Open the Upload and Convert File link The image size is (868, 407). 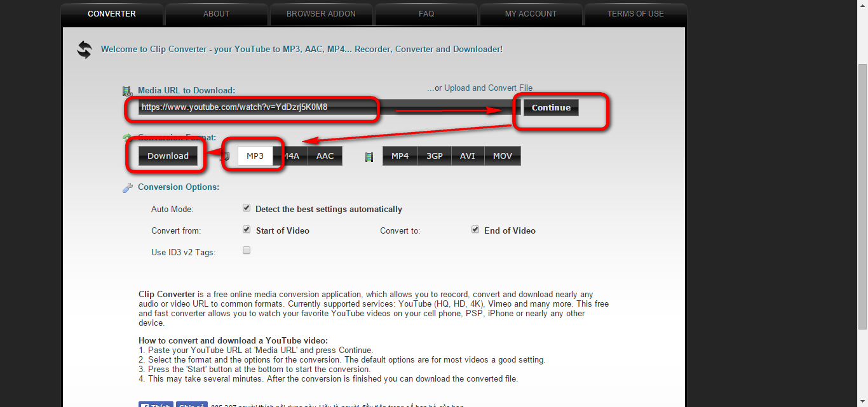[488, 88]
